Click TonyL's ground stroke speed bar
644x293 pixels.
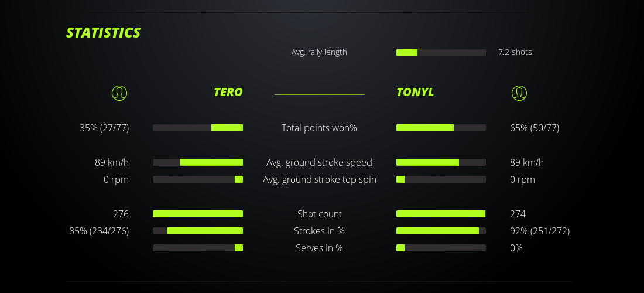(x=441, y=162)
